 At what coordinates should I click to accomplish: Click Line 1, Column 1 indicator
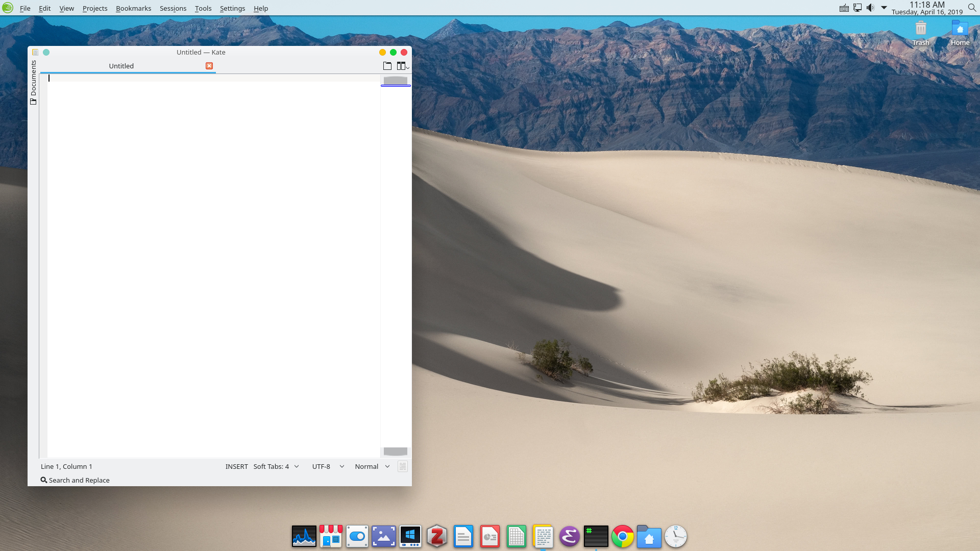coord(66,466)
